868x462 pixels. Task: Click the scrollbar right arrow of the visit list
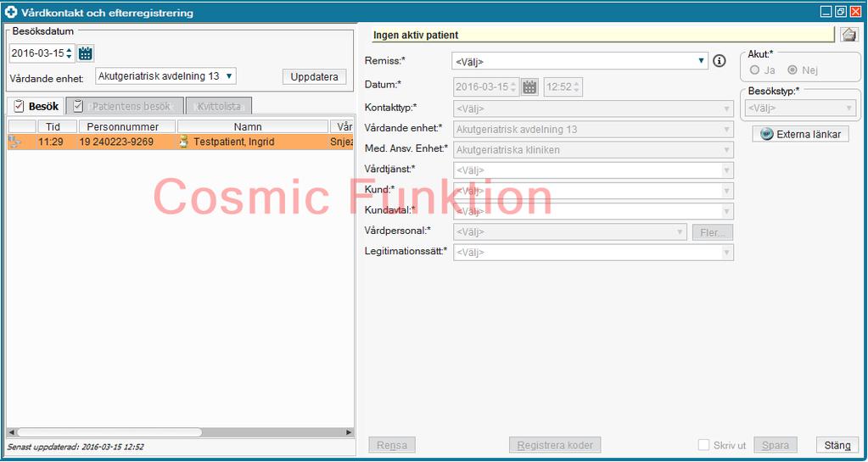coord(349,432)
